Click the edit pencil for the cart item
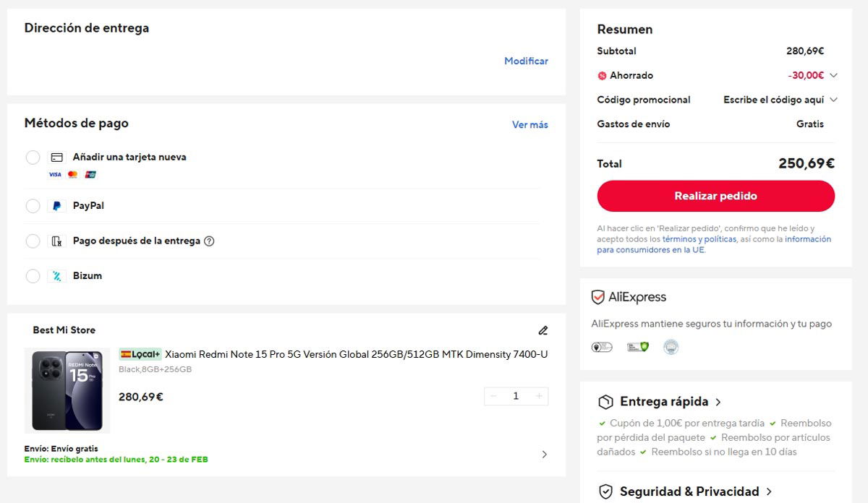The width and height of the screenshot is (868, 503). pos(543,330)
